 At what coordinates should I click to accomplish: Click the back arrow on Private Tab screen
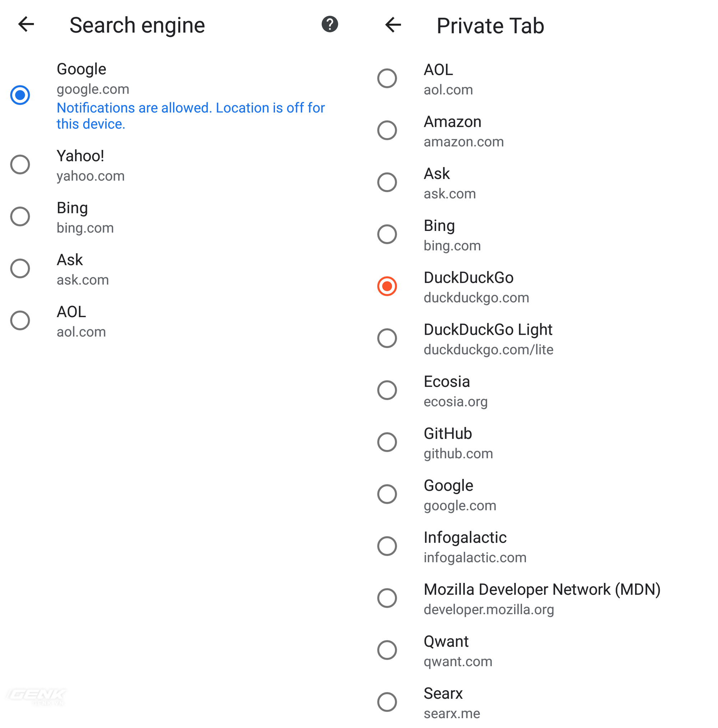tap(392, 25)
